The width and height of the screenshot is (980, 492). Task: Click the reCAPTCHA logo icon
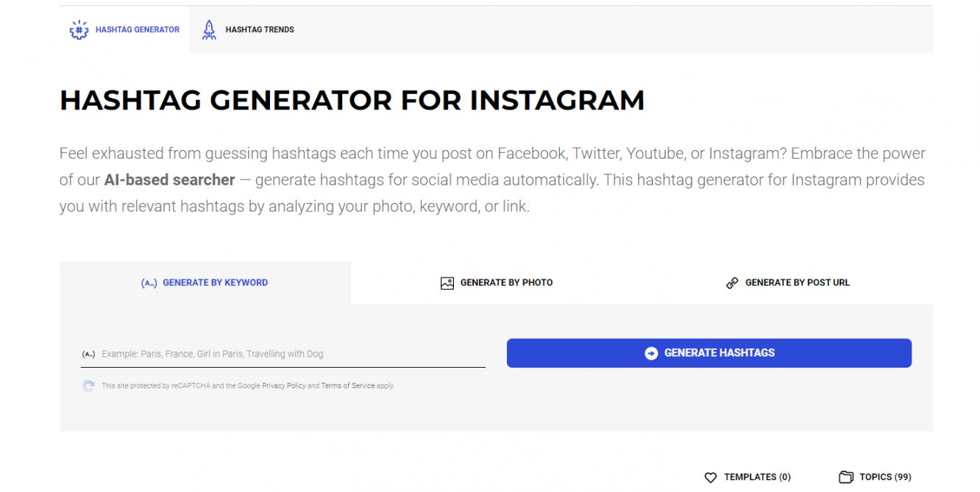tap(88, 386)
